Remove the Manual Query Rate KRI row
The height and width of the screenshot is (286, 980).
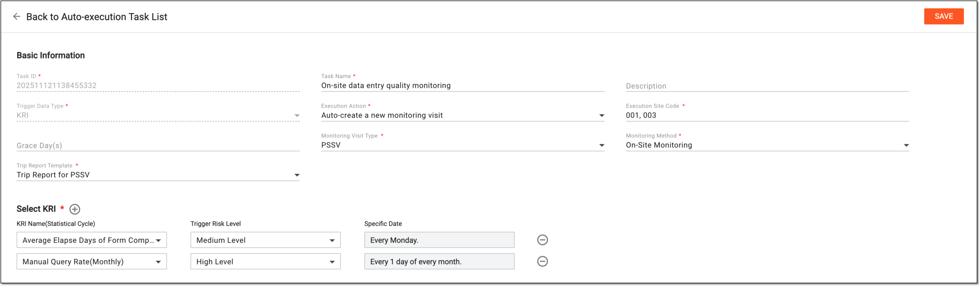(x=543, y=261)
